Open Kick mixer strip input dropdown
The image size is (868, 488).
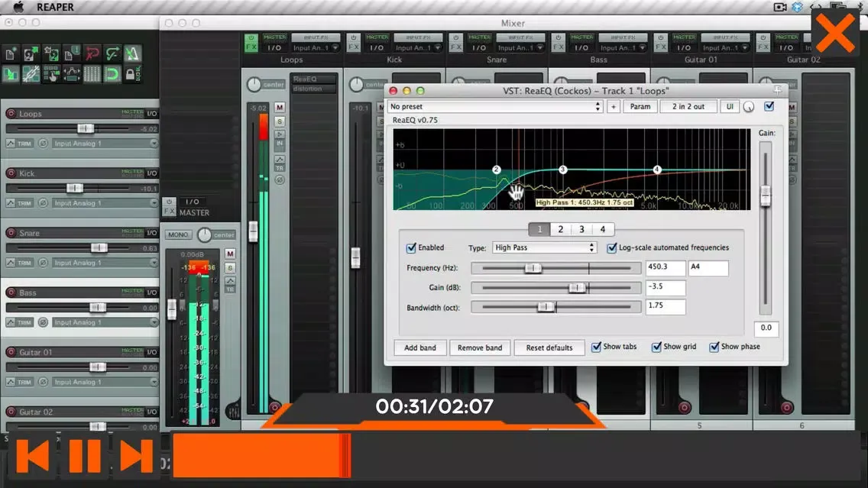click(418, 48)
